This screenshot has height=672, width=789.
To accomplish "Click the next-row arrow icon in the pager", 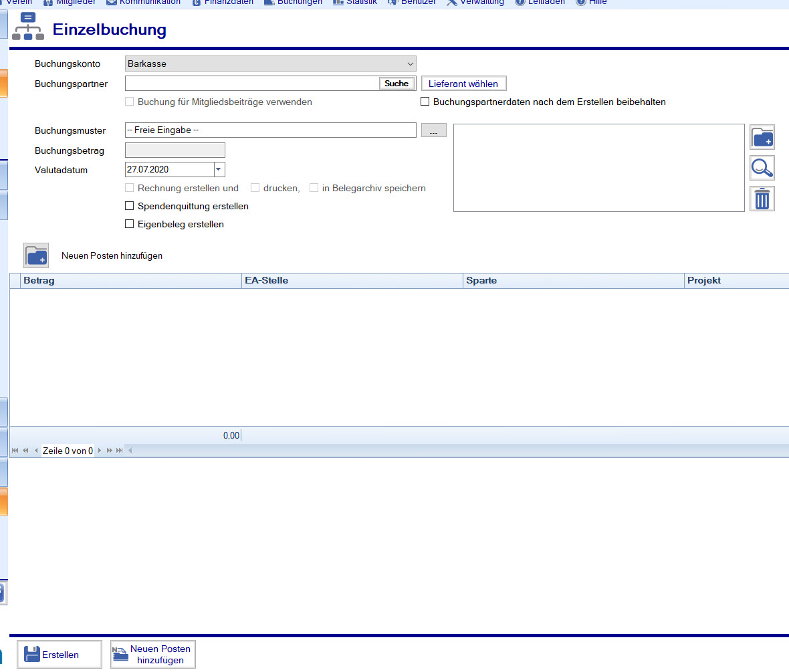I will 98,450.
